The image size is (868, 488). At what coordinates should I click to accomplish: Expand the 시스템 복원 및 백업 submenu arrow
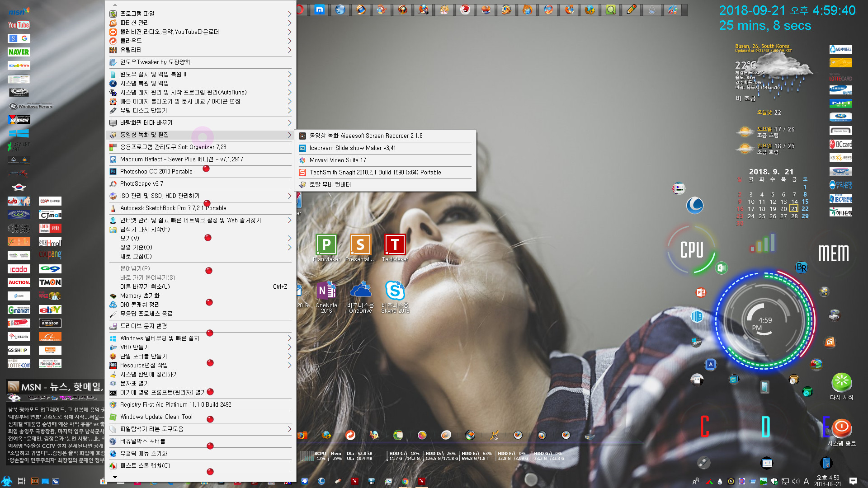coord(289,83)
